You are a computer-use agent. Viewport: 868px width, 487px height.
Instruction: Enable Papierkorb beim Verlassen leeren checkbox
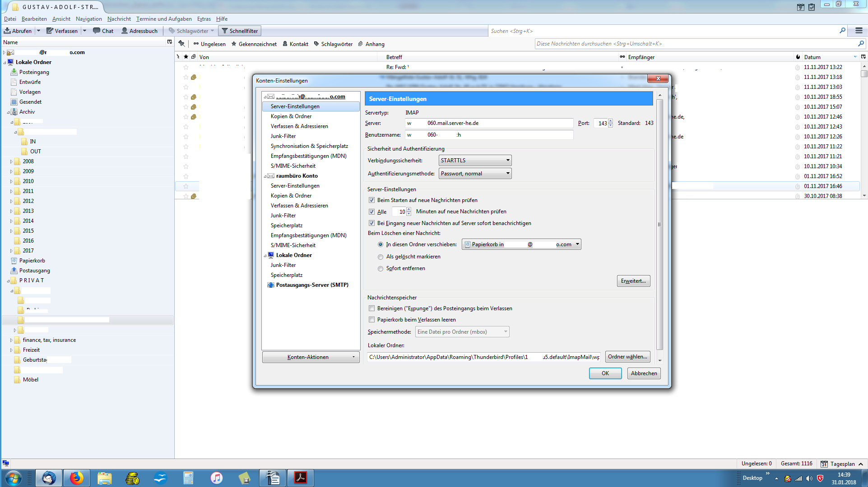pos(371,320)
